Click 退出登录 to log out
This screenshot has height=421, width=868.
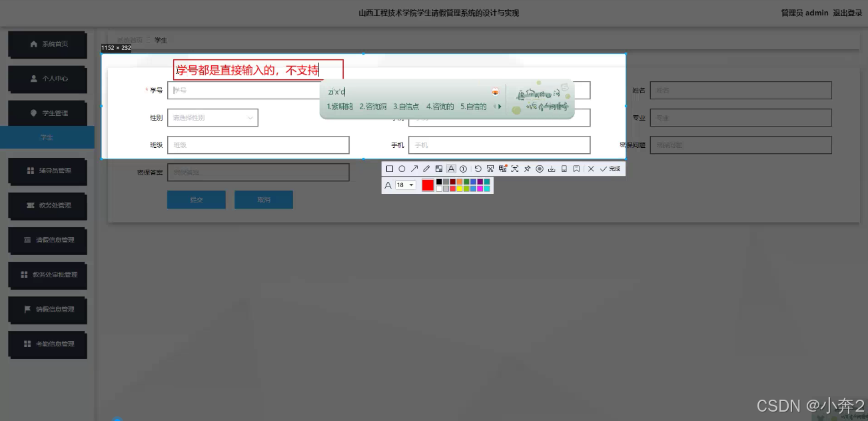pyautogui.click(x=847, y=12)
